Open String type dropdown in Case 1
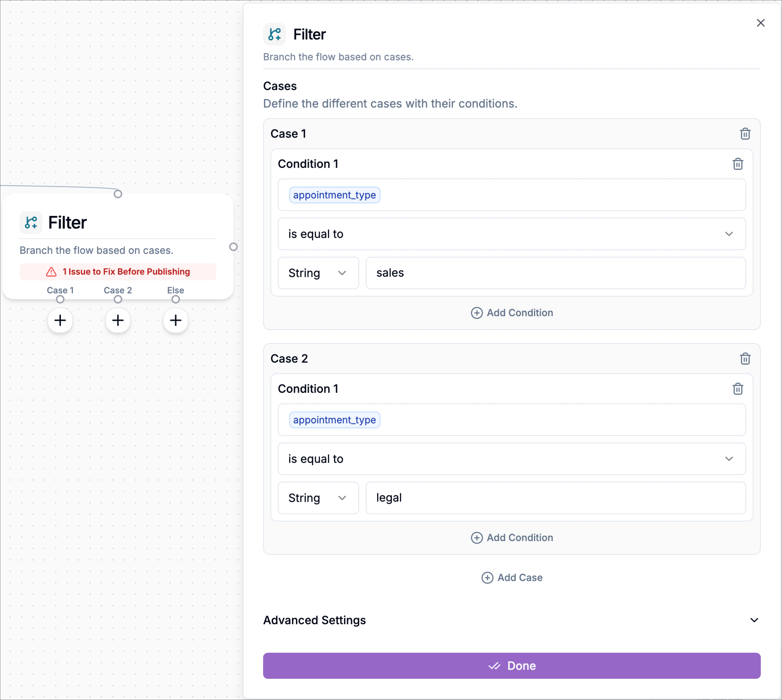Screen dimensions: 782x700 click(x=318, y=273)
